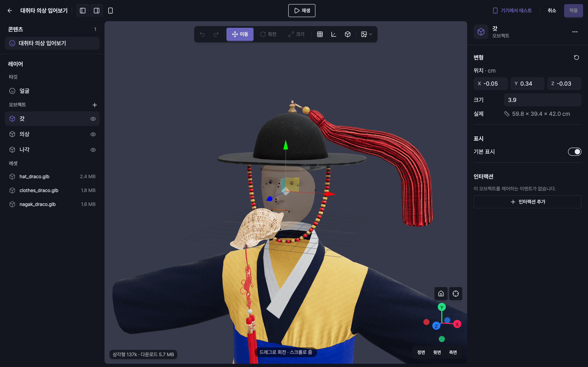The height and width of the screenshot is (367, 588).
Task: Switch to mobile device preview icon
Action: [110, 11]
